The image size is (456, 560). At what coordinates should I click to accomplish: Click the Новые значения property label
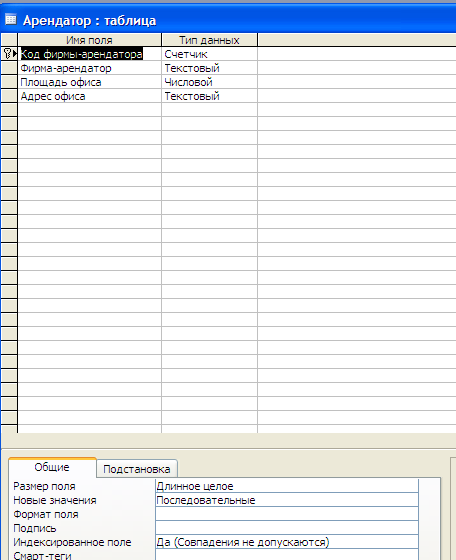coord(55,500)
